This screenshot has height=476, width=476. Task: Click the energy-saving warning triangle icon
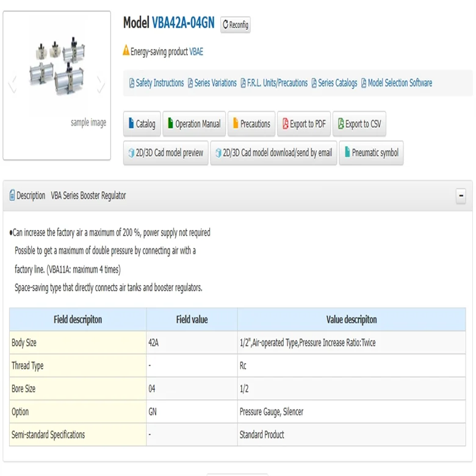pyautogui.click(x=126, y=51)
